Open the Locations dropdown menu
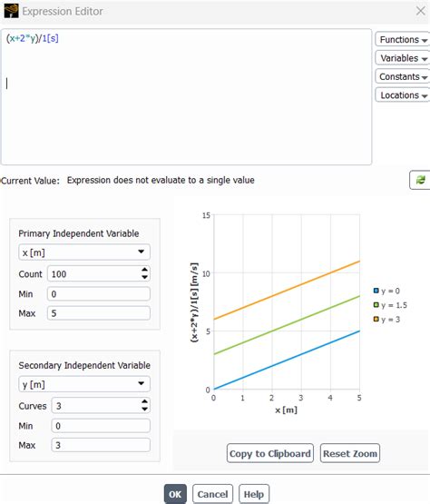 (x=403, y=95)
